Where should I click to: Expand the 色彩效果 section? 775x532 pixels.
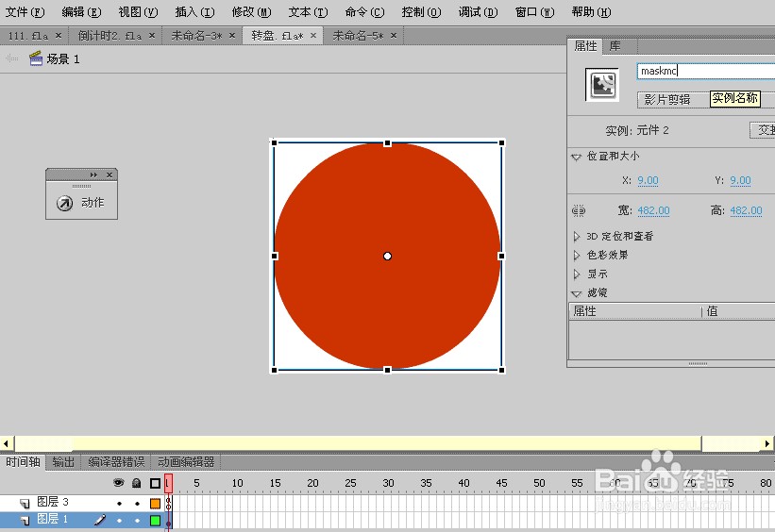click(577, 256)
